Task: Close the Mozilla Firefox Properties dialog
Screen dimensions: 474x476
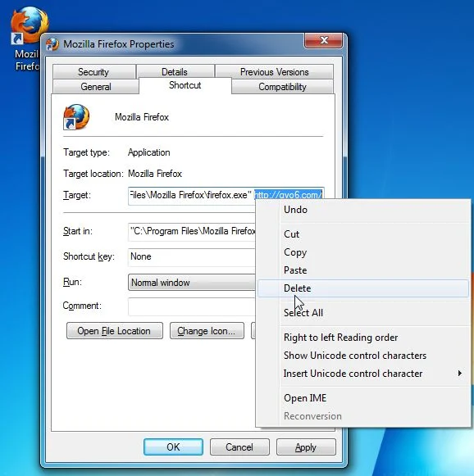Action: click(x=324, y=40)
